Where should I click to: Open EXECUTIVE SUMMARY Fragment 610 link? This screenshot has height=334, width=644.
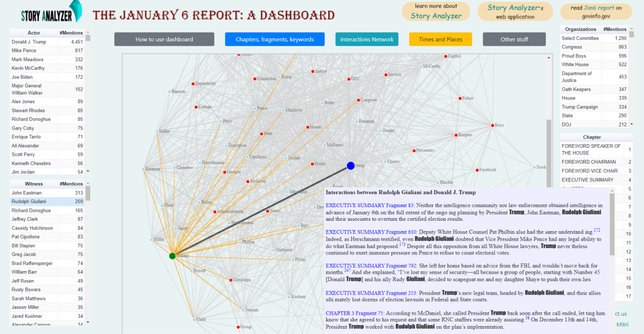(x=371, y=232)
